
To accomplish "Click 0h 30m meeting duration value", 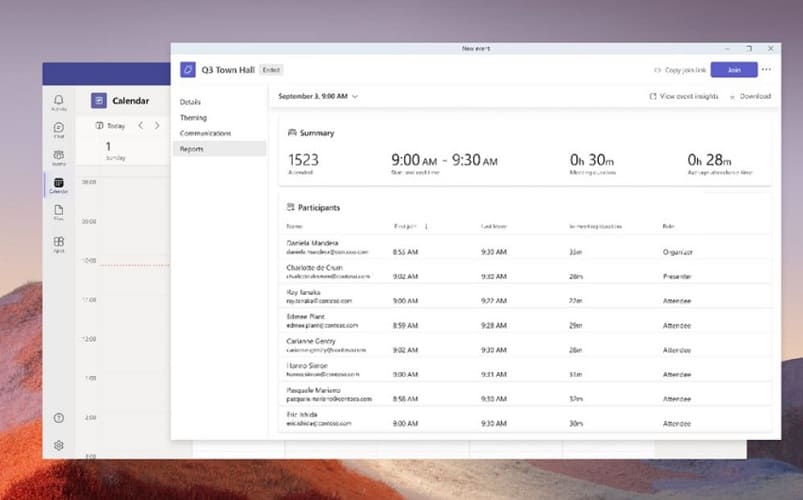I will pyautogui.click(x=591, y=160).
